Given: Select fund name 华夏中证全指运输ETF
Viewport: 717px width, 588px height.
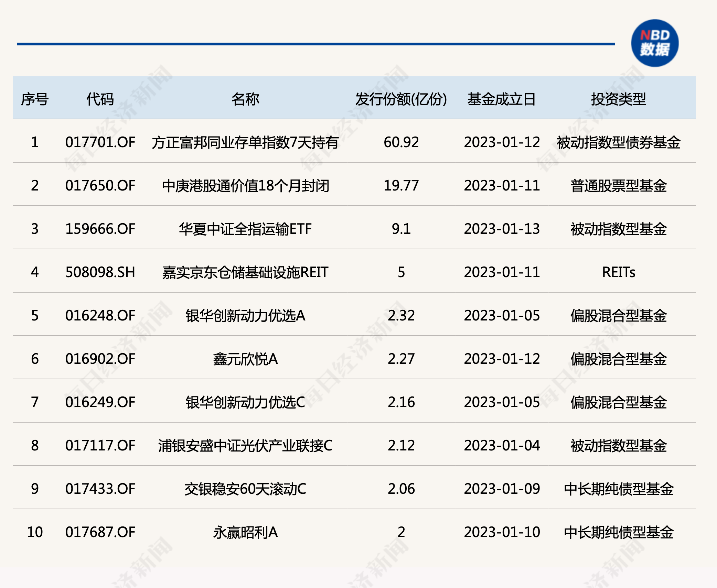Looking at the screenshot, I should [x=245, y=229].
